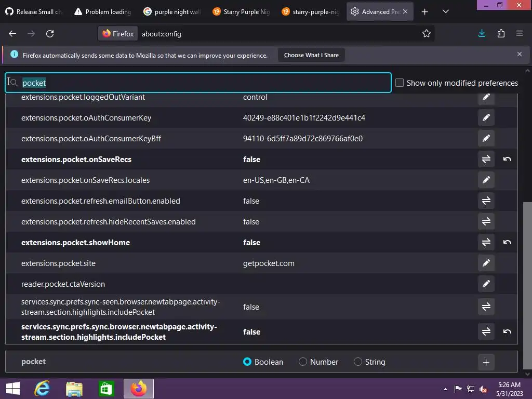Add new pocket preference with plus button
This screenshot has width=532, height=399.
click(x=486, y=362)
